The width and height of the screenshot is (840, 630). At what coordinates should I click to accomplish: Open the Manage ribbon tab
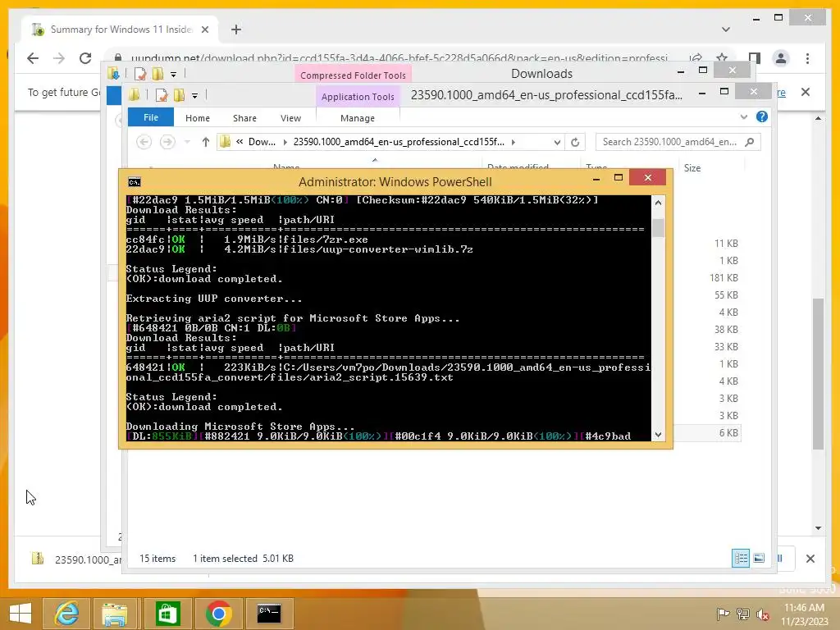pos(358,118)
